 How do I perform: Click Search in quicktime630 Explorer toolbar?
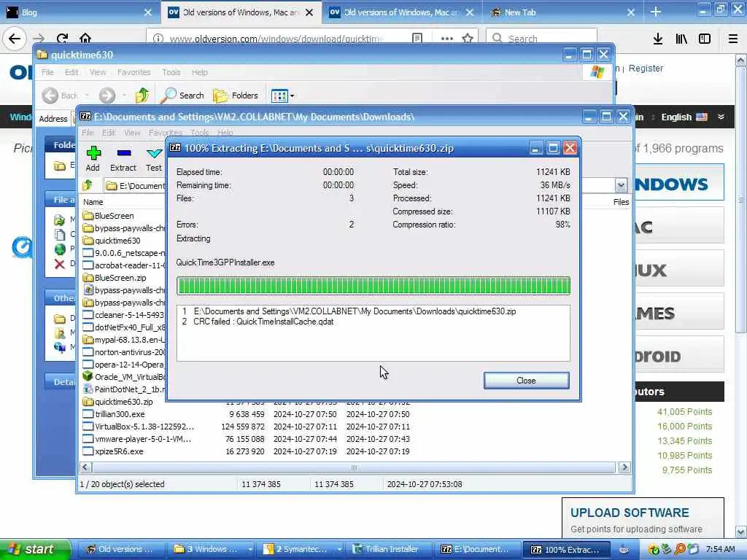(182, 96)
